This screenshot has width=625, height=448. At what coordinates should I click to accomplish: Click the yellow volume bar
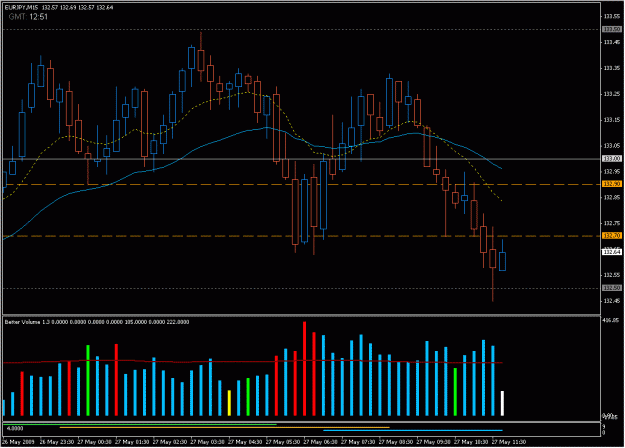click(229, 403)
